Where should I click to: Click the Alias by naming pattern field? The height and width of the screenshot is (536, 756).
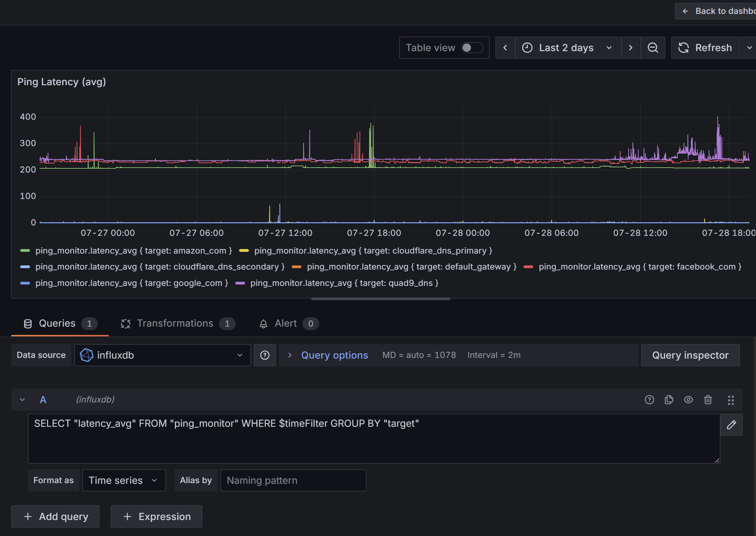click(293, 480)
